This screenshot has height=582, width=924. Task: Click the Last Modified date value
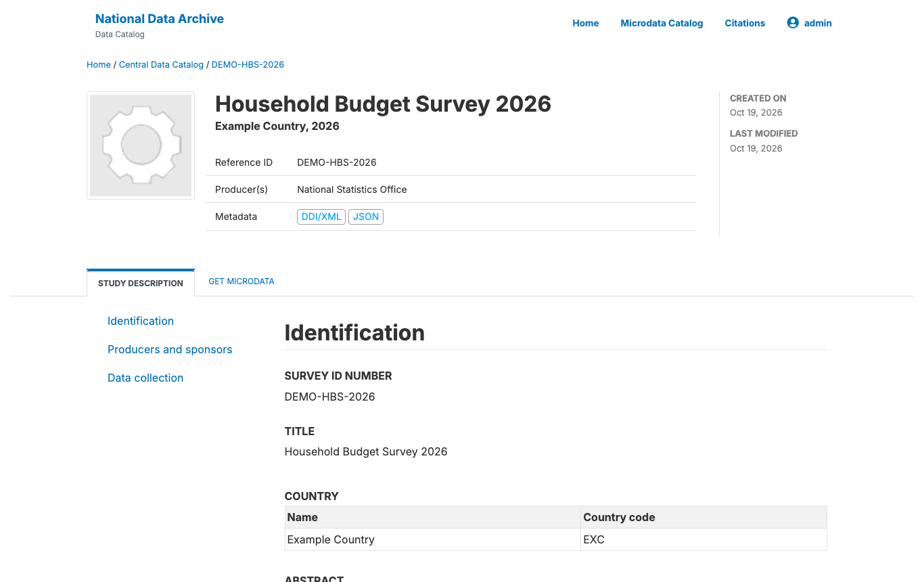[x=756, y=148]
